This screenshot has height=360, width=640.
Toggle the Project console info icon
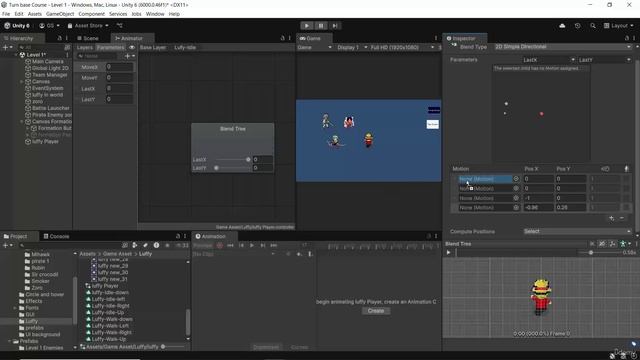pyautogui.click(x=156, y=245)
